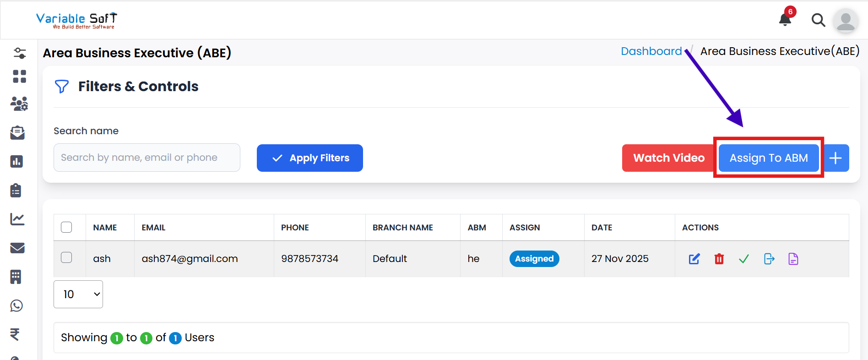Click the green checkmark action icon

tap(744, 259)
